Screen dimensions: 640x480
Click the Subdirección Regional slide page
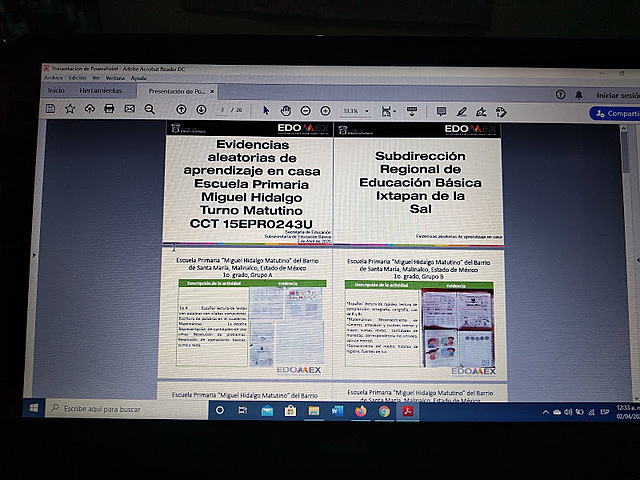(418, 184)
